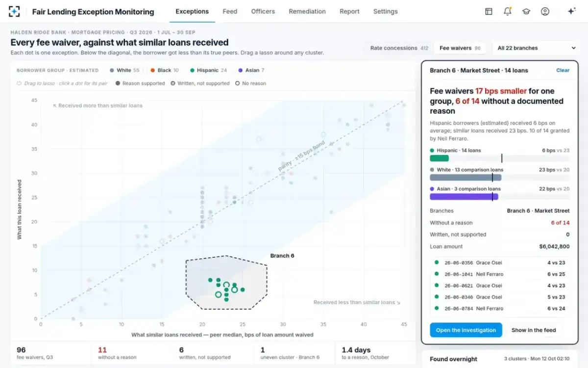
Task: Click the $6,042,800 loan amount value
Action: click(554, 247)
